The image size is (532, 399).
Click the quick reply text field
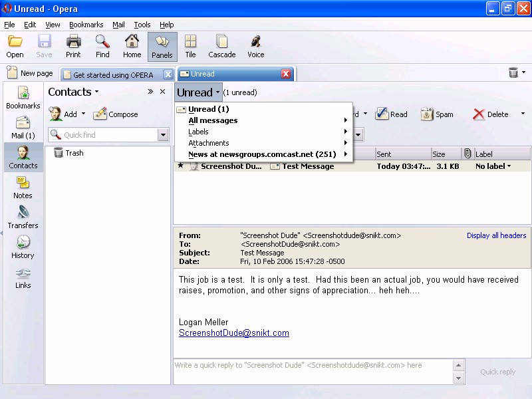click(x=313, y=372)
